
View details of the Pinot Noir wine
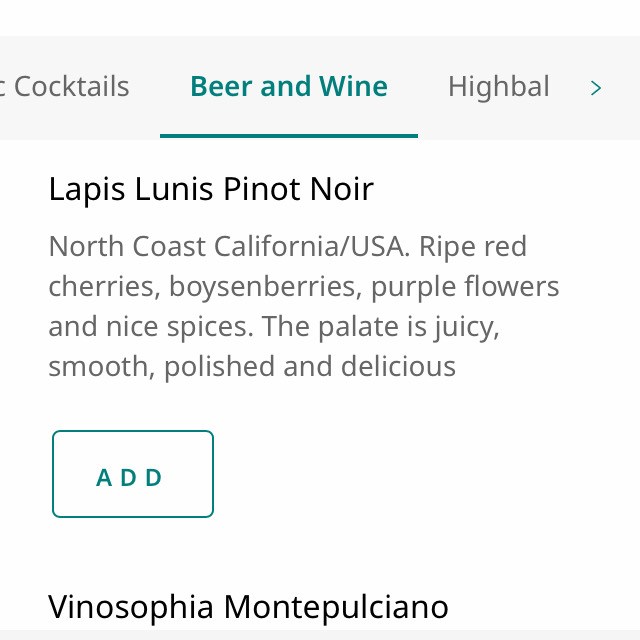[x=211, y=189]
